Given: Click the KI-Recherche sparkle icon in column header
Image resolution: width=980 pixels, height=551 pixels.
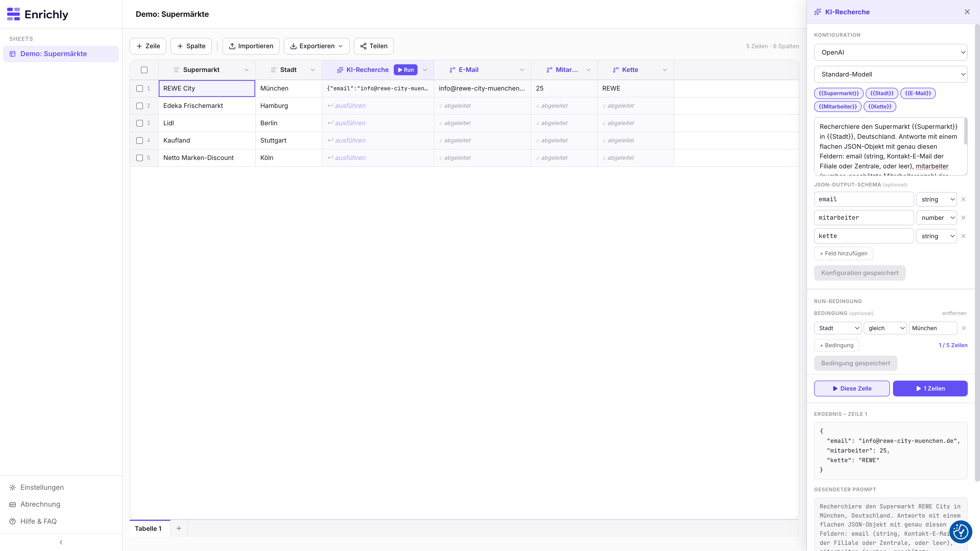Looking at the screenshot, I should pyautogui.click(x=340, y=70).
